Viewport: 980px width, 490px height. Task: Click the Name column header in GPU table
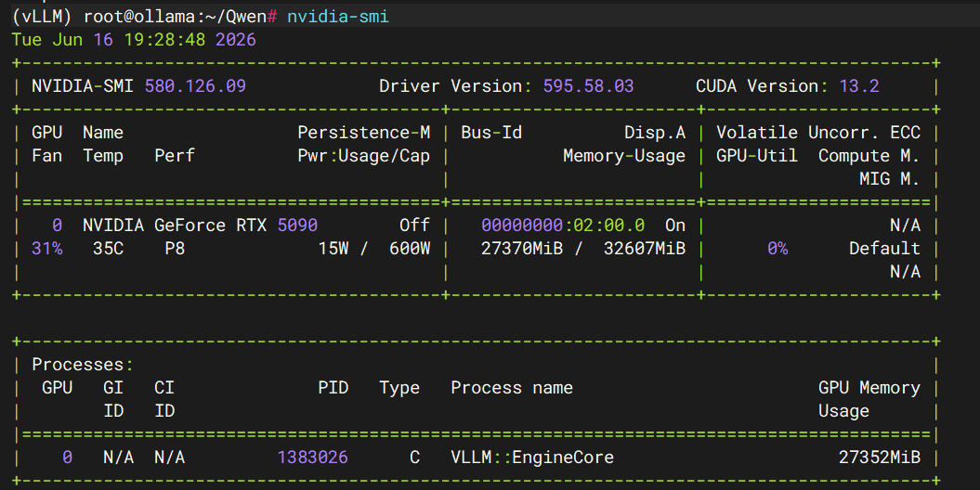[103, 133]
